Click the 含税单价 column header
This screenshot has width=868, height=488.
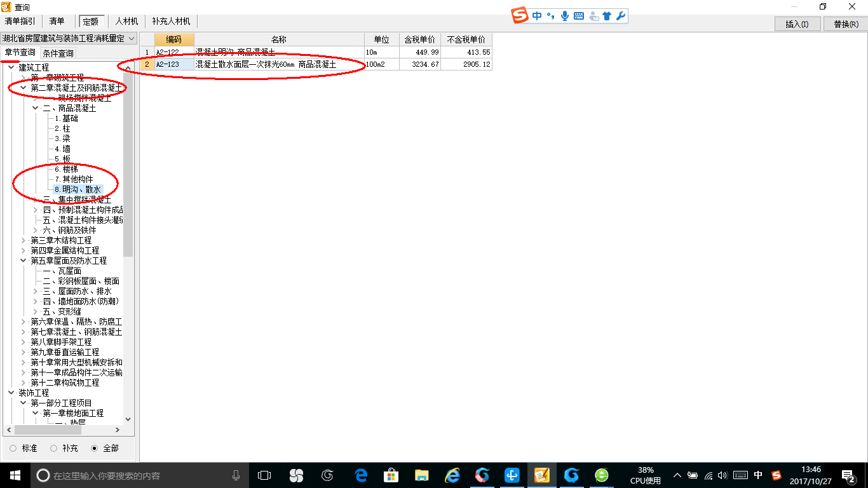420,39
